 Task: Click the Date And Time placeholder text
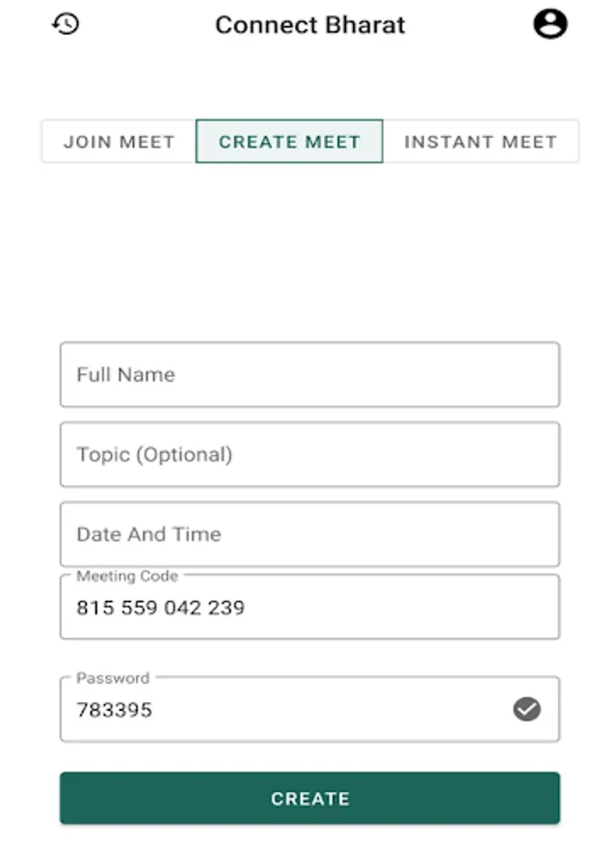[148, 534]
